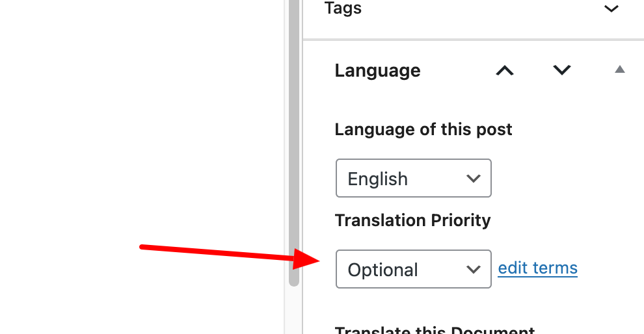This screenshot has width=644, height=334.
Task: Expand the Tags panel chevron
Action: 611,9
